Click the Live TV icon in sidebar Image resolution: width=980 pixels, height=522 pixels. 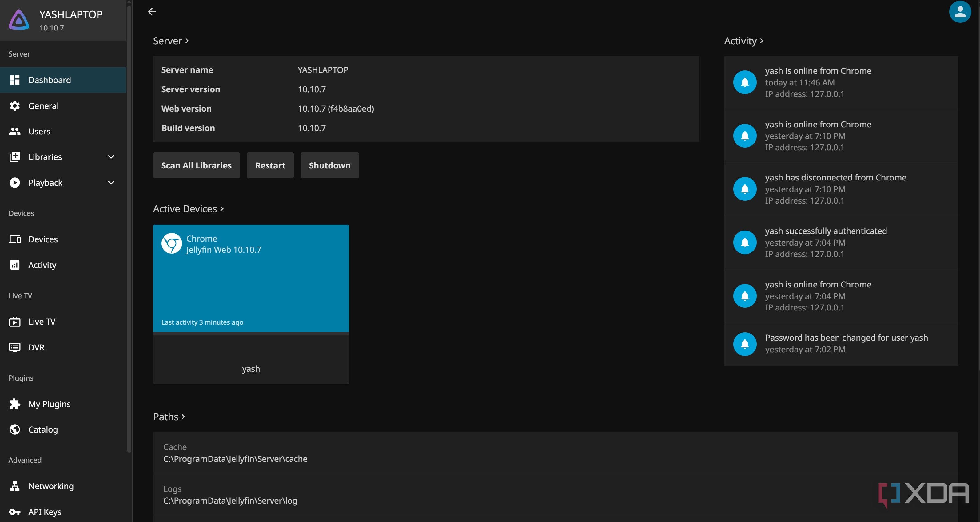click(15, 322)
